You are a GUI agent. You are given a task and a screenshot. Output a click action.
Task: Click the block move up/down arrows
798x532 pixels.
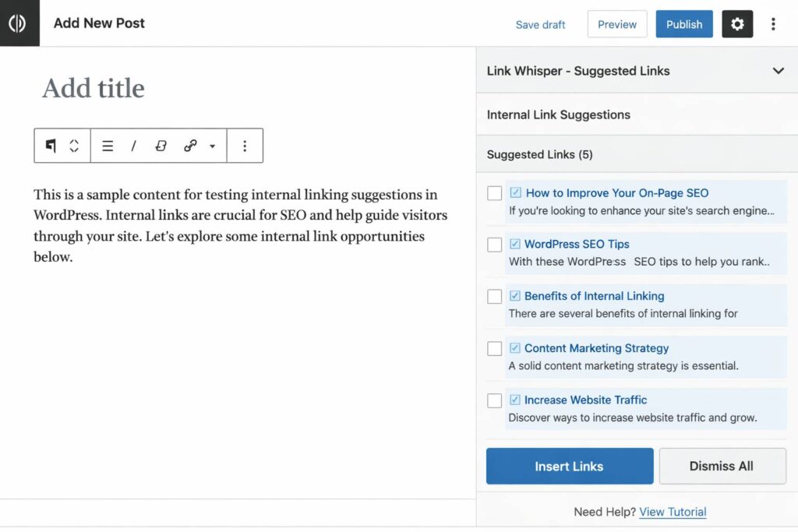pyautogui.click(x=74, y=146)
